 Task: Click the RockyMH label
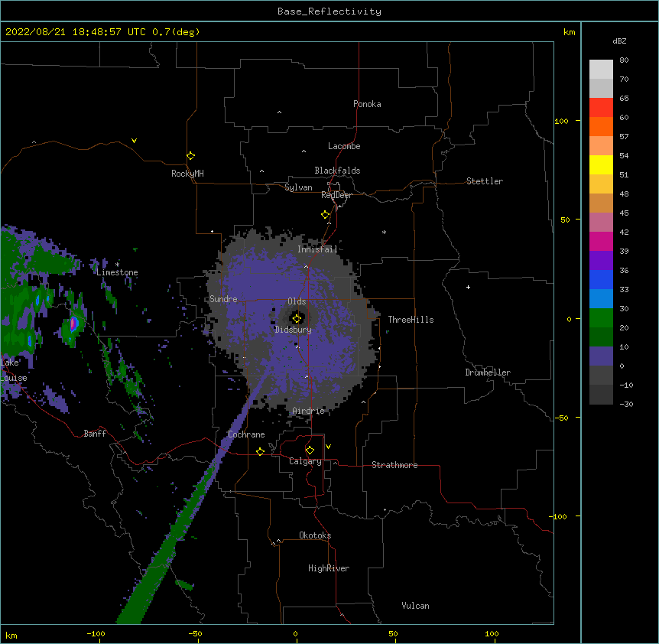(187, 173)
